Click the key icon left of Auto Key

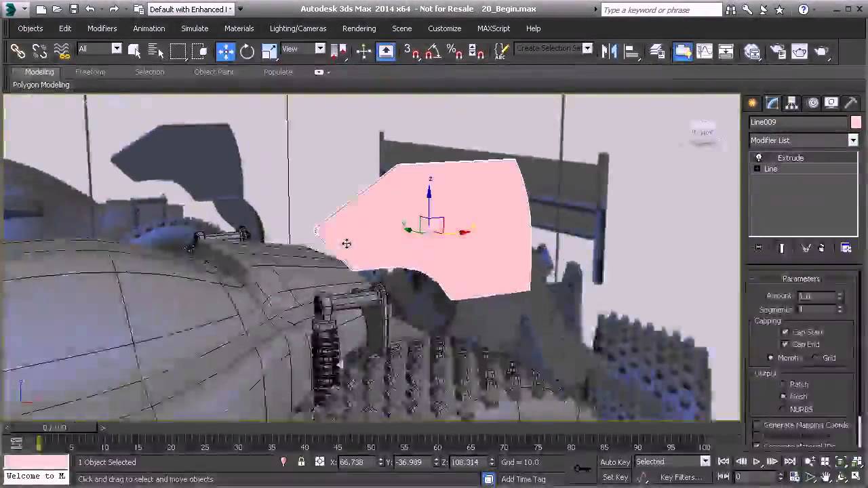[582, 468]
